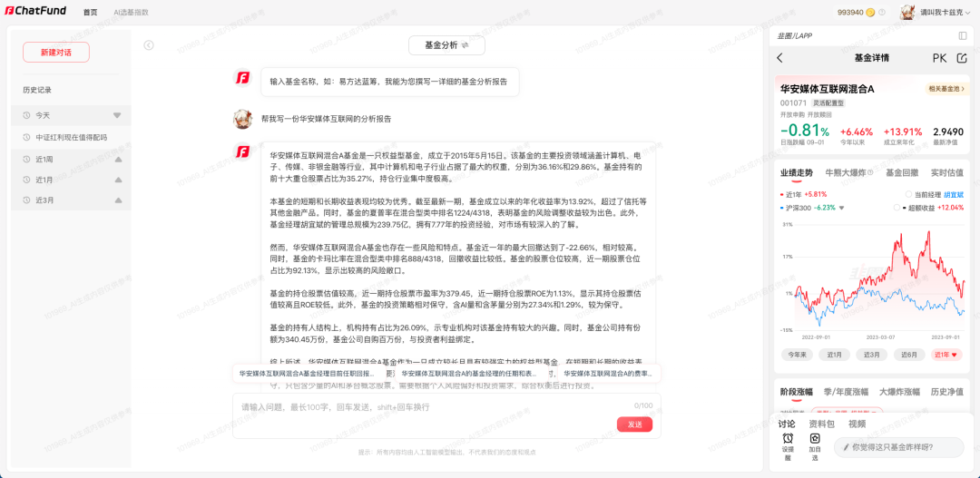Click the bot avatar beside the fund analysis reply
Image resolution: width=980 pixels, height=478 pixels.
point(242,151)
